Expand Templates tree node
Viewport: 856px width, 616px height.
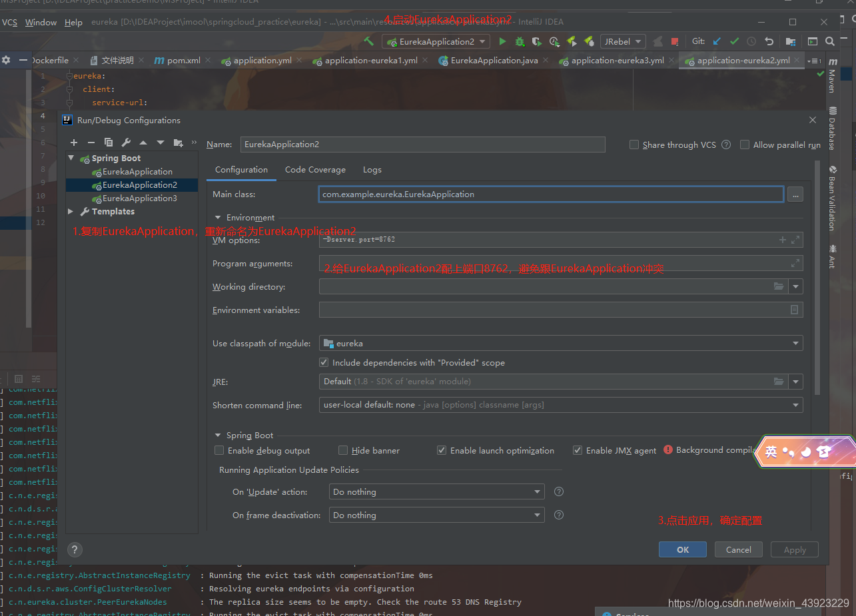pyautogui.click(x=71, y=211)
